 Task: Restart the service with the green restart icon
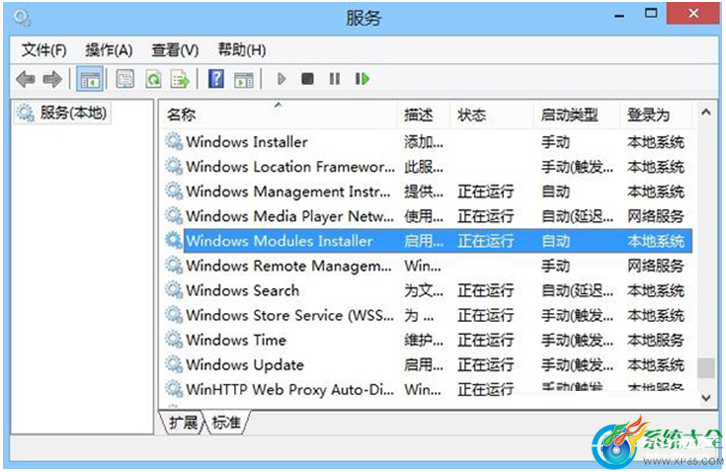coord(362,79)
